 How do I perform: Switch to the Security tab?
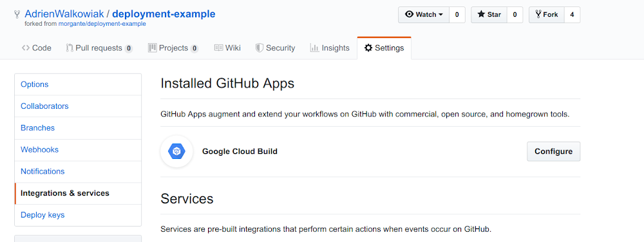pyautogui.click(x=275, y=48)
